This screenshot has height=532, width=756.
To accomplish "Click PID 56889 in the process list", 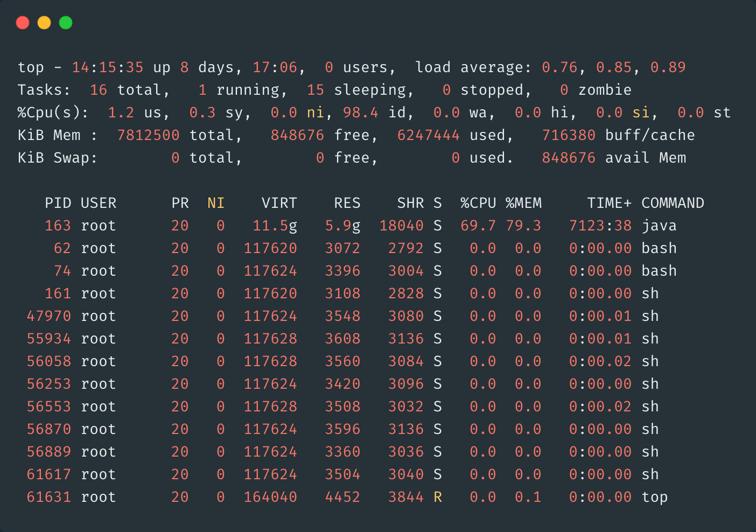I will coord(49,452).
